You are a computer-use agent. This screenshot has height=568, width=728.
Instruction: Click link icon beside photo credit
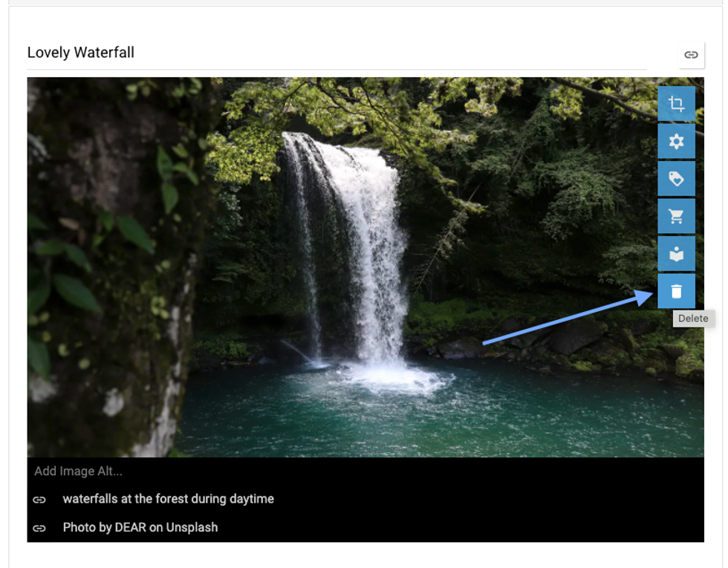point(39,528)
